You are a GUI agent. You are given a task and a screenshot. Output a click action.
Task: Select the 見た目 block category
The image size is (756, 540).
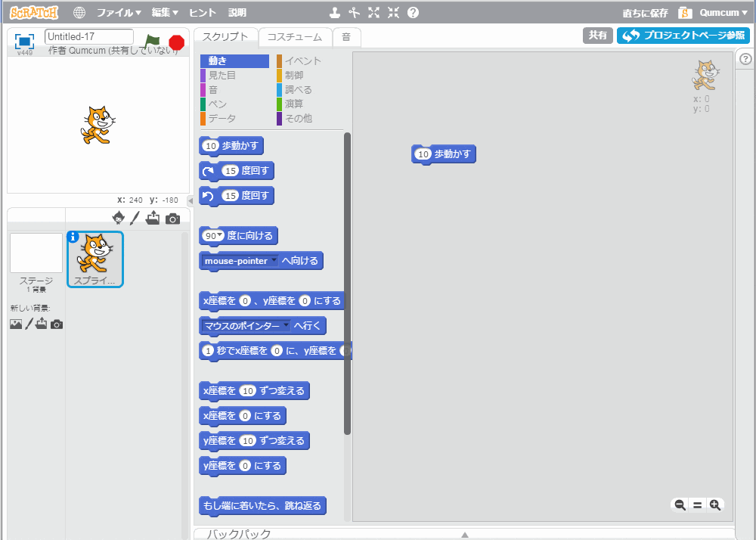(234, 75)
